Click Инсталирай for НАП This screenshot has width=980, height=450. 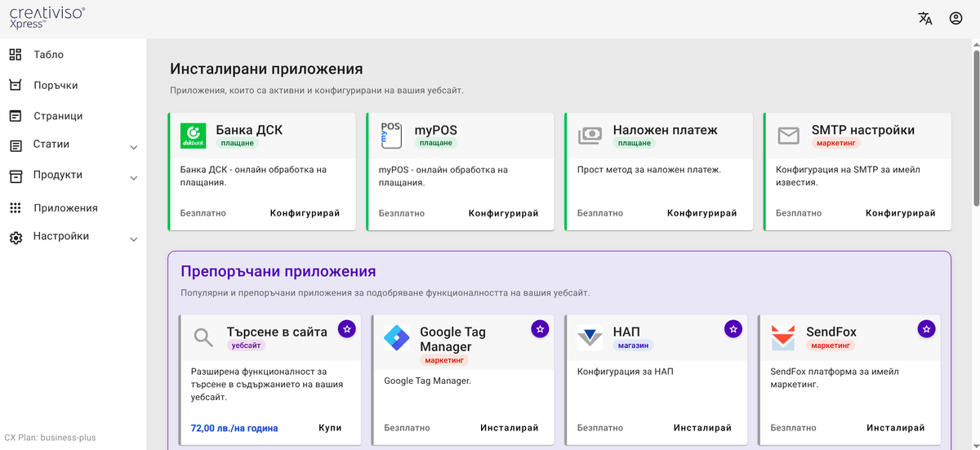tap(702, 428)
